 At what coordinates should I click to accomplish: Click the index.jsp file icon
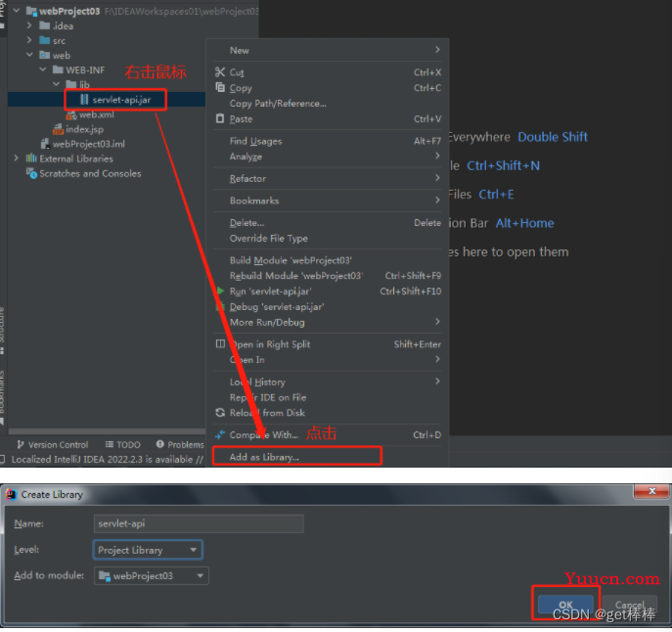[58, 129]
